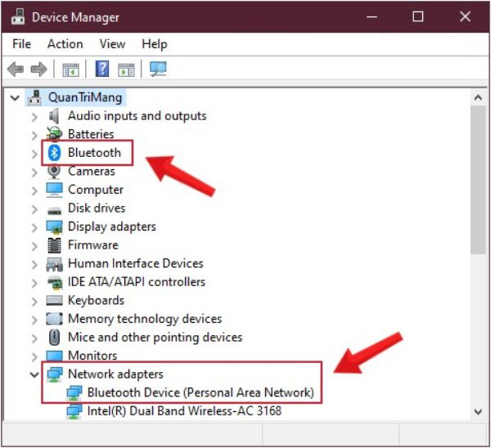Click the Network adapters icon
491x448 pixels.
click(55, 374)
